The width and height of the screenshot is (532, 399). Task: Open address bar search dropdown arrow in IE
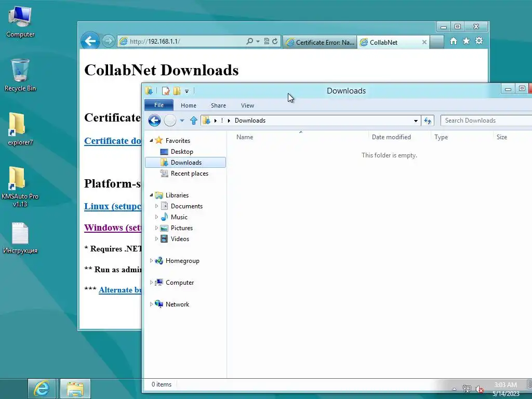(x=258, y=42)
